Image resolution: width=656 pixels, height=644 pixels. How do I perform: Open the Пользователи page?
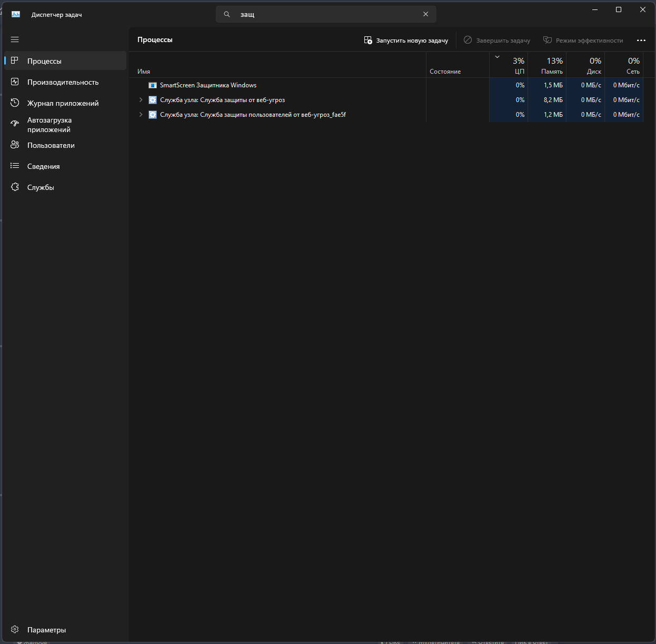point(65,145)
